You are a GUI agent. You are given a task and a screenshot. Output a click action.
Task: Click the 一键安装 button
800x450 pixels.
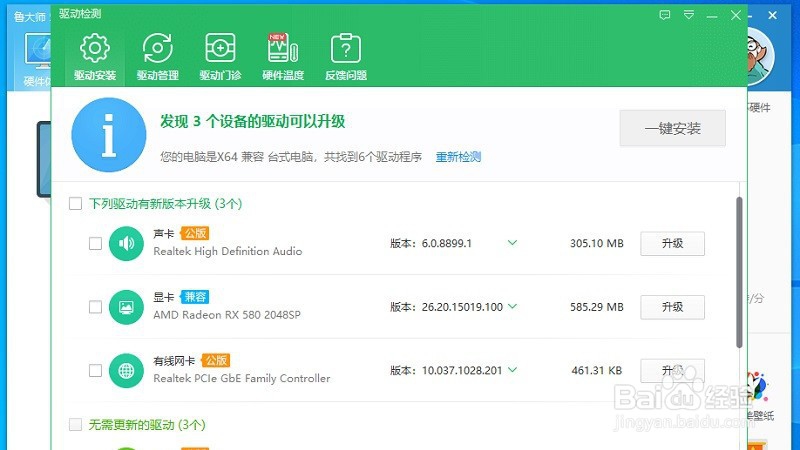coord(672,128)
